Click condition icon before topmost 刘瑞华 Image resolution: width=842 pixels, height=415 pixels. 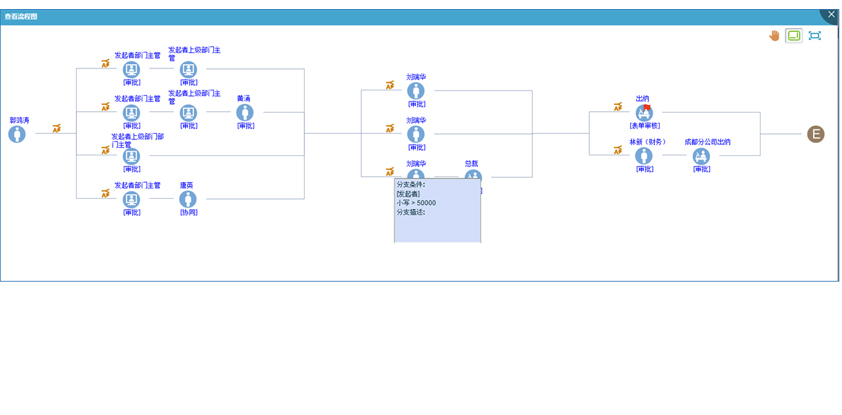coord(390,85)
